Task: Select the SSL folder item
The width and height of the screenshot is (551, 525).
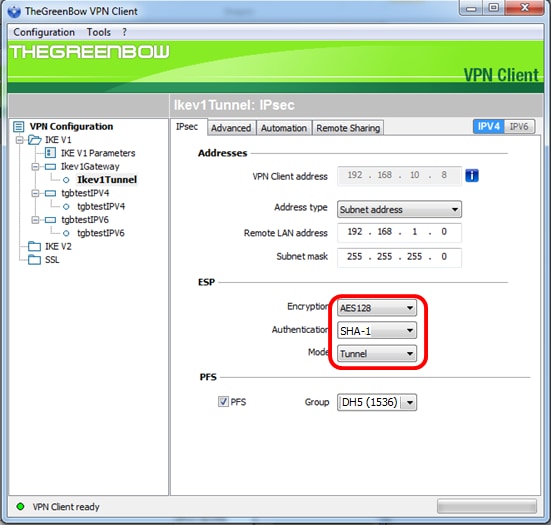Action: point(52,260)
